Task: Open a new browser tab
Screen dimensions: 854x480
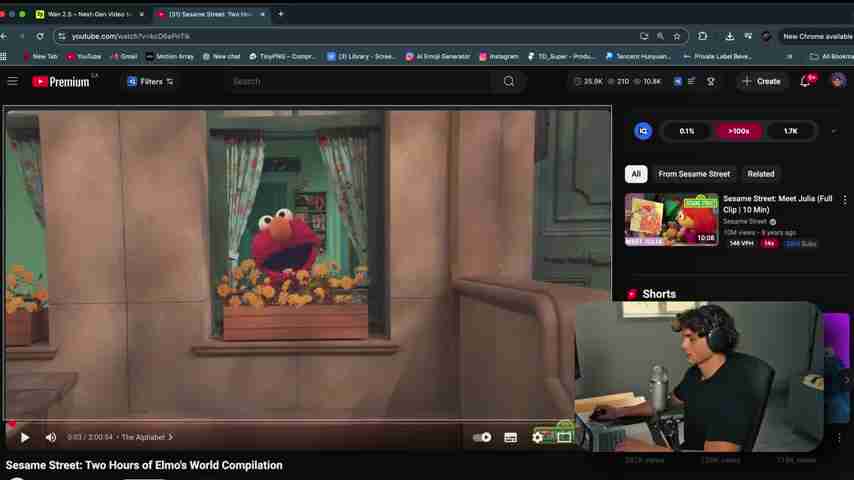Action: click(280, 14)
